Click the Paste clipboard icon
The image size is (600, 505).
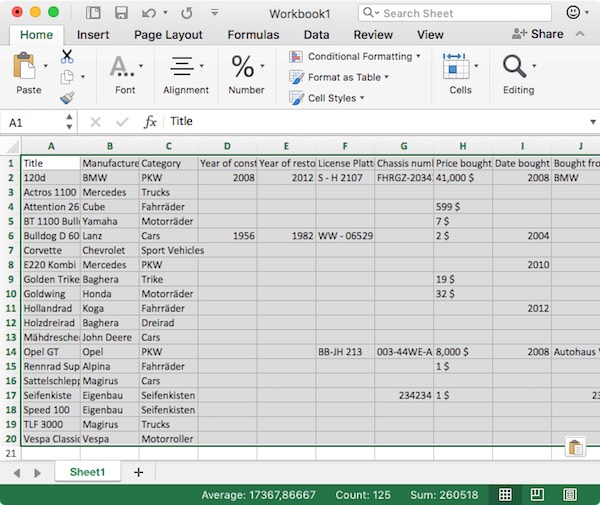(24, 66)
